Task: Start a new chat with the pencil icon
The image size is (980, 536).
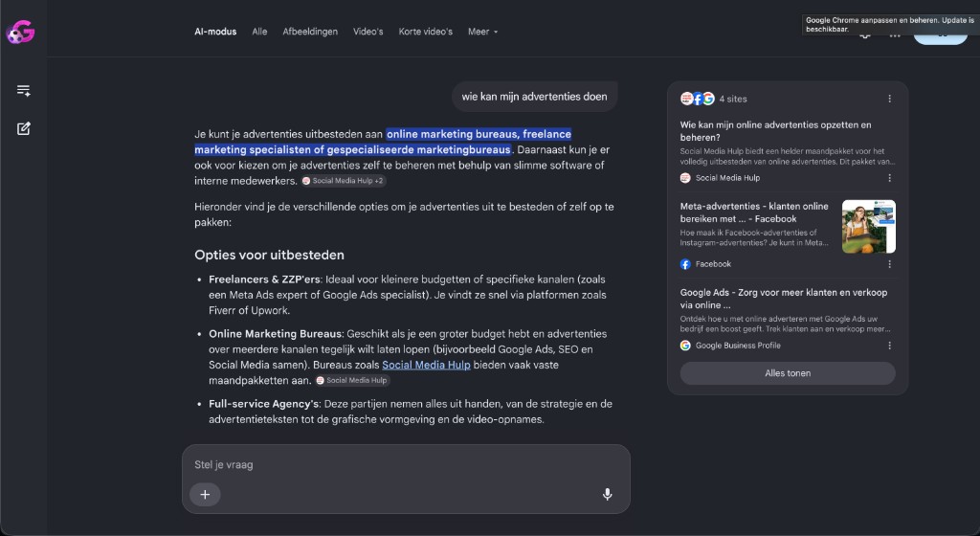Action: point(24,128)
